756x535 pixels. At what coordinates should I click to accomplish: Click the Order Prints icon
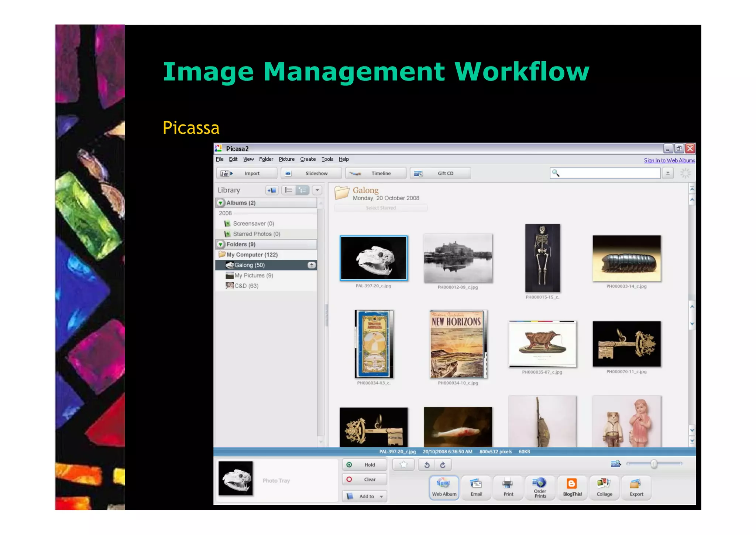[540, 488]
